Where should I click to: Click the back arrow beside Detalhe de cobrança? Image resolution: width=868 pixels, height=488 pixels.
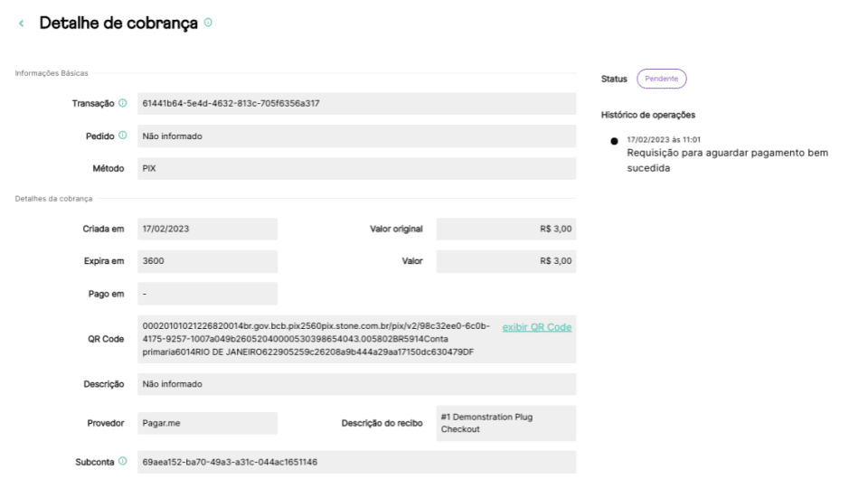[21, 23]
